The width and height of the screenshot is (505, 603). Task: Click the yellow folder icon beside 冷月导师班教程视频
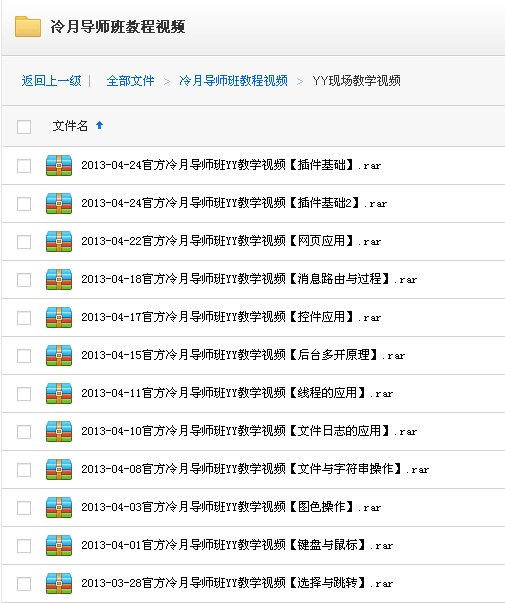28,27
